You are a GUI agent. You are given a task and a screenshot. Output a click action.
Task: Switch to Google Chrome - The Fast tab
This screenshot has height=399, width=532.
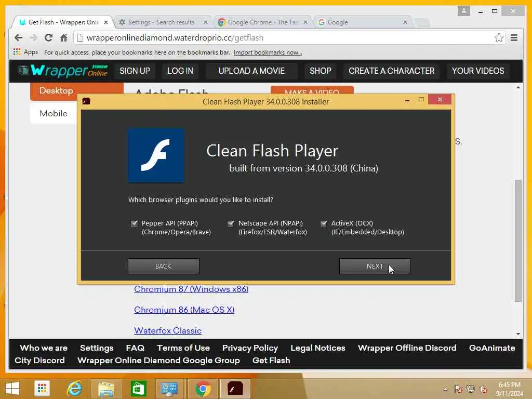tap(263, 22)
